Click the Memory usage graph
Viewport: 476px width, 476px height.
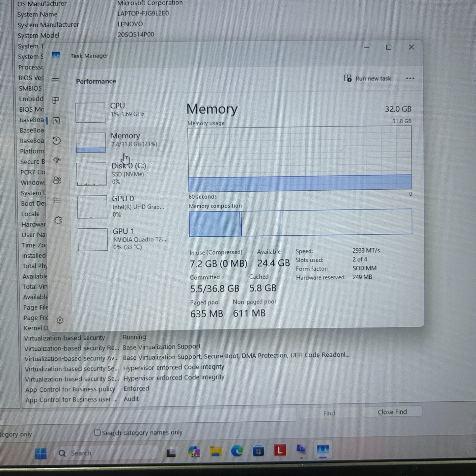pos(300,159)
